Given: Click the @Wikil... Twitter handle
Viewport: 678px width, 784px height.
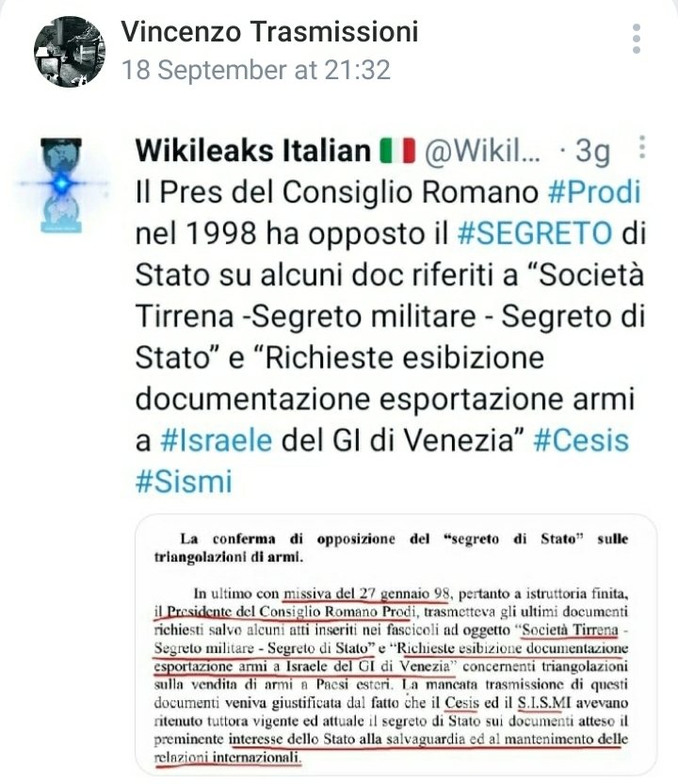Looking at the screenshot, I should coord(482,151).
